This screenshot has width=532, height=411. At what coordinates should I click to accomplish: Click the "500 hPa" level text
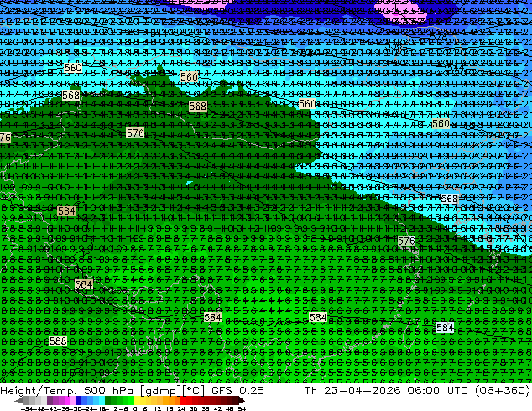[111, 390]
